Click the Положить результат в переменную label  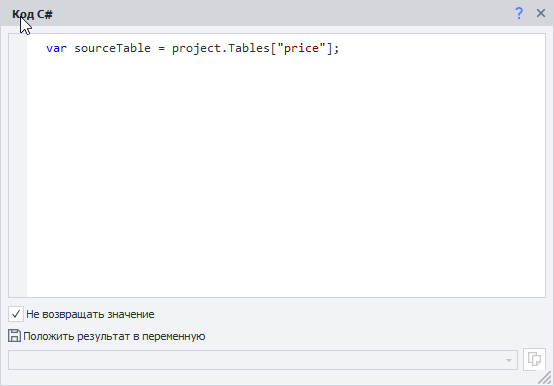click(x=114, y=336)
